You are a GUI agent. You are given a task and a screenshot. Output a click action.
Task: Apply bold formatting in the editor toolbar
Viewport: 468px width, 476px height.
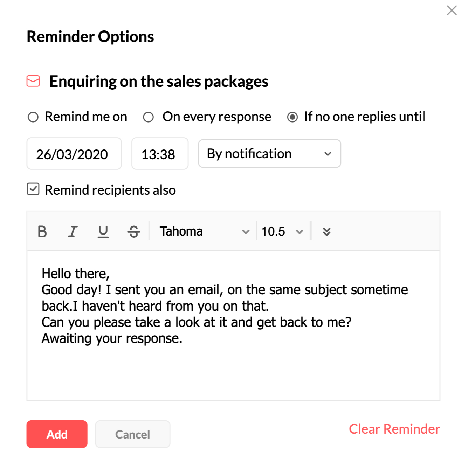click(42, 231)
